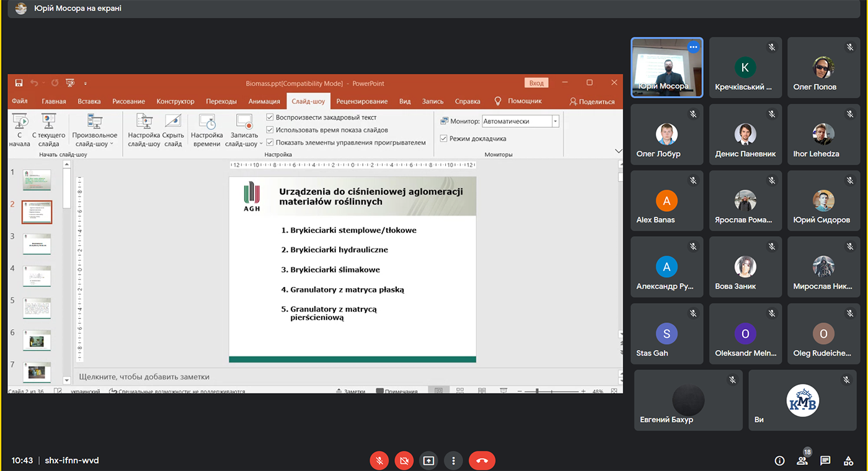The image size is (868, 471).
Task: Select slide 3 thumbnail in panel
Action: [x=37, y=244]
